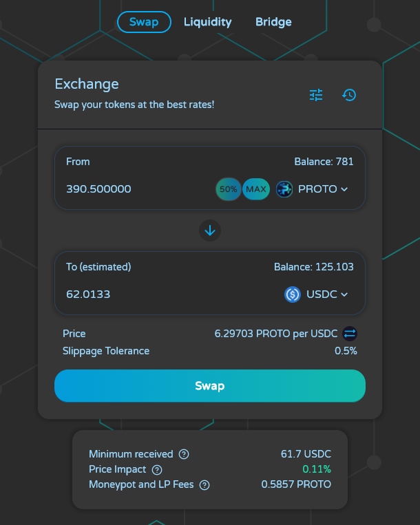Switch to the Bridge tab

(x=273, y=22)
